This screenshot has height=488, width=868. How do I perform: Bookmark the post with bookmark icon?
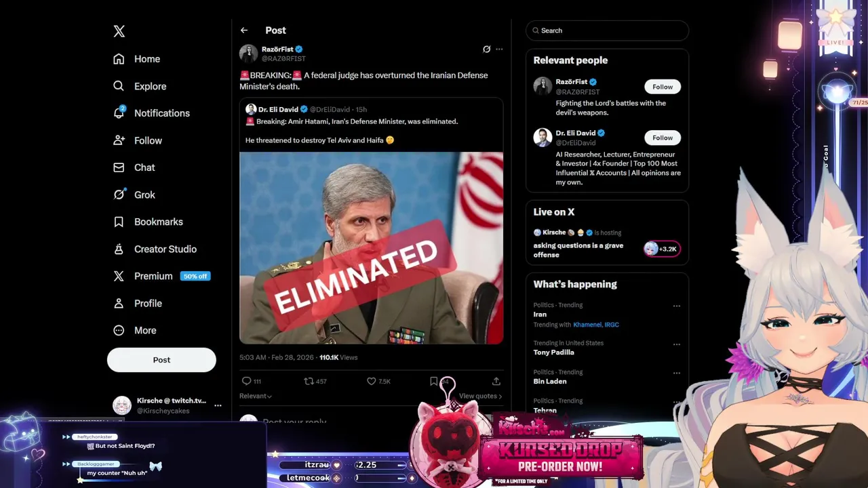point(433,382)
